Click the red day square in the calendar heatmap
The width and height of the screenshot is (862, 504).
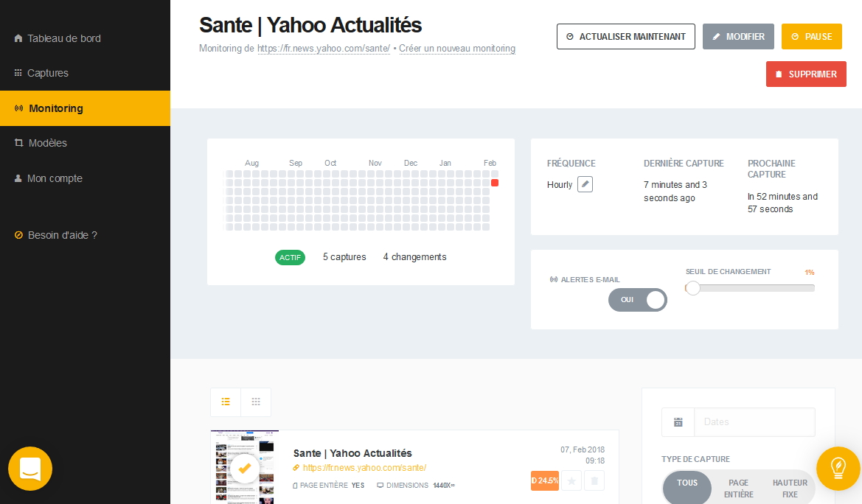coord(495,183)
